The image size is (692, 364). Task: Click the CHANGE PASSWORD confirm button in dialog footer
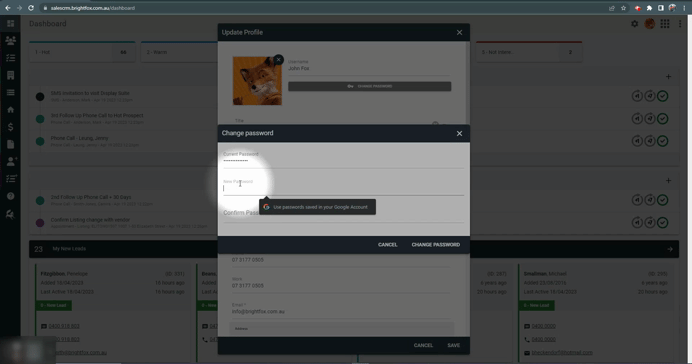click(436, 245)
